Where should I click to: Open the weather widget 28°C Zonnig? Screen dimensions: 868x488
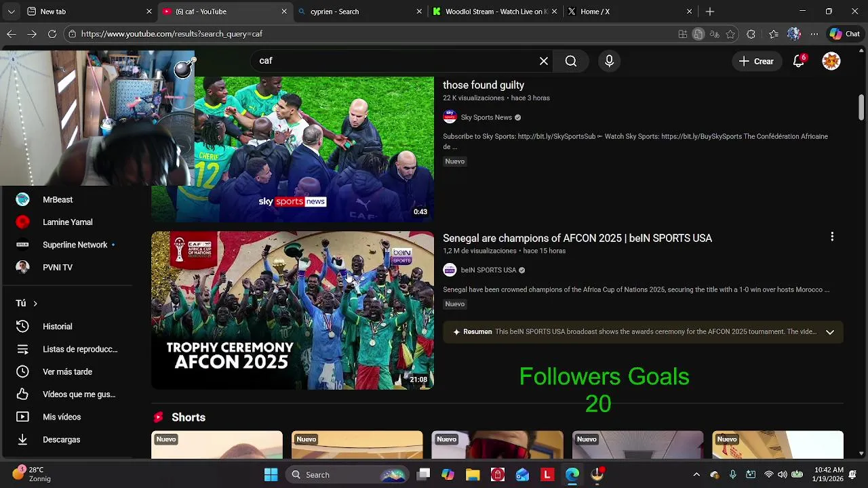click(x=33, y=474)
